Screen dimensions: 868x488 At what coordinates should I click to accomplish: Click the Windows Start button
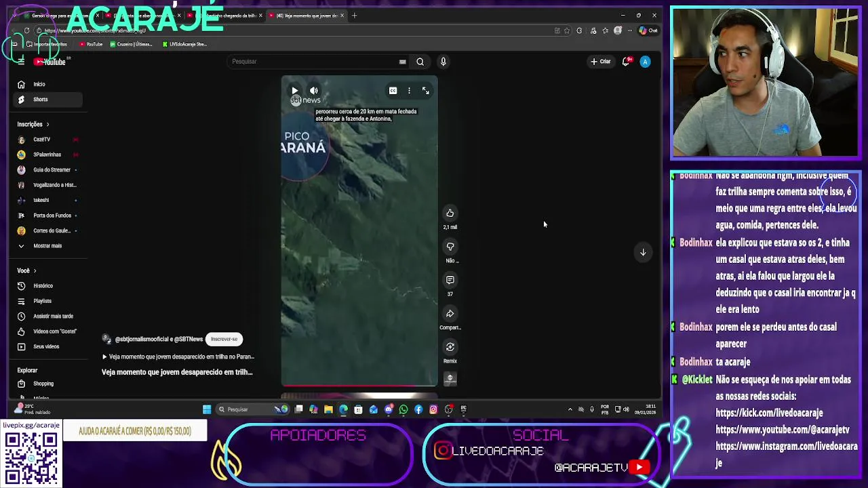point(207,409)
